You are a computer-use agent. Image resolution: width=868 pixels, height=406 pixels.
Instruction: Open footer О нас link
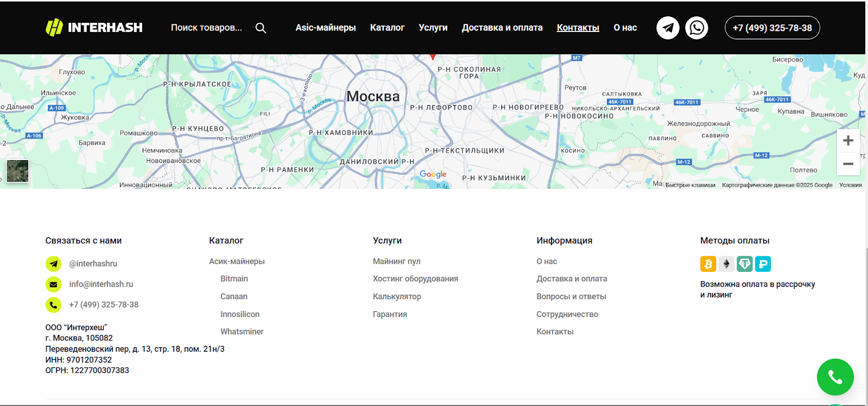[547, 262]
